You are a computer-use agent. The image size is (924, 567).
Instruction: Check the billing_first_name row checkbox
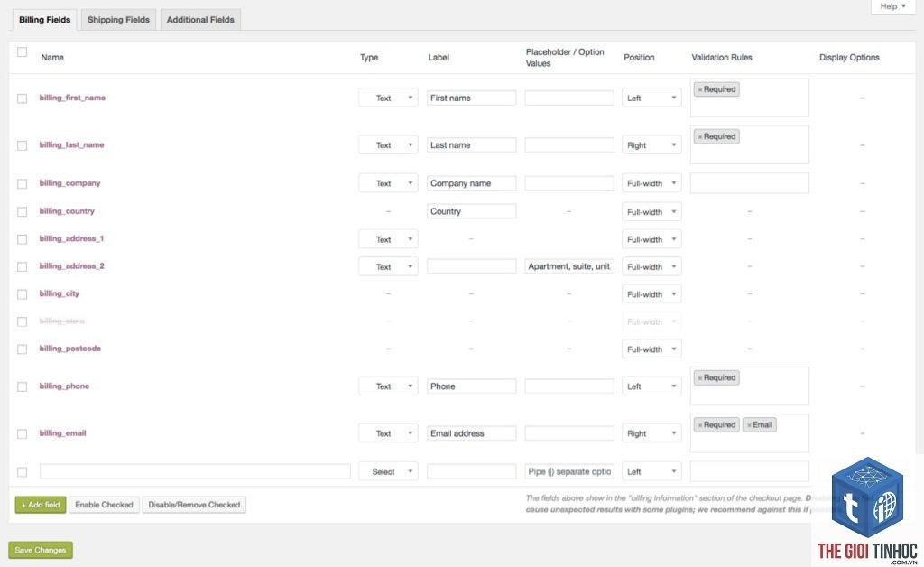point(22,98)
